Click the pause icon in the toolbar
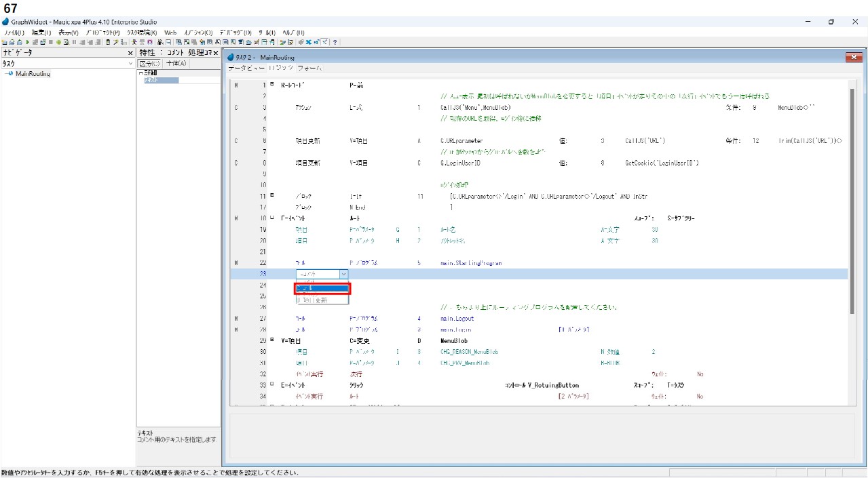Image resolution: width=868 pixels, height=478 pixels. point(73,42)
